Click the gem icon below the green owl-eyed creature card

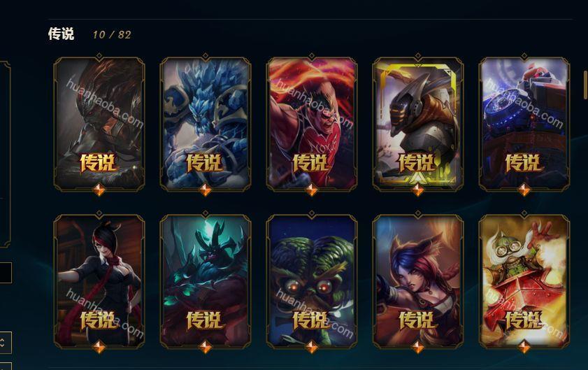[x=312, y=347]
